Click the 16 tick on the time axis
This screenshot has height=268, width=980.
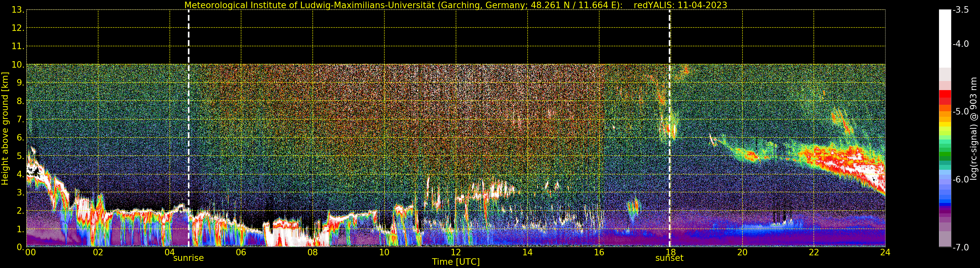[599, 252]
